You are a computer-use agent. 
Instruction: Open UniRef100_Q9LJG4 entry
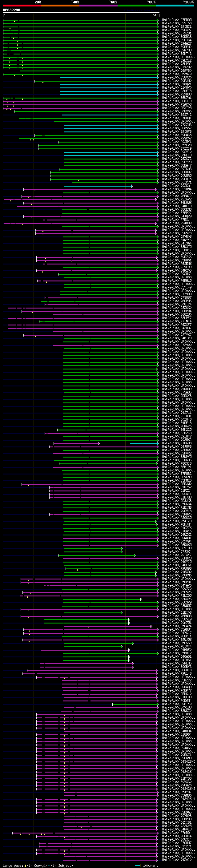(x=177, y=40)
